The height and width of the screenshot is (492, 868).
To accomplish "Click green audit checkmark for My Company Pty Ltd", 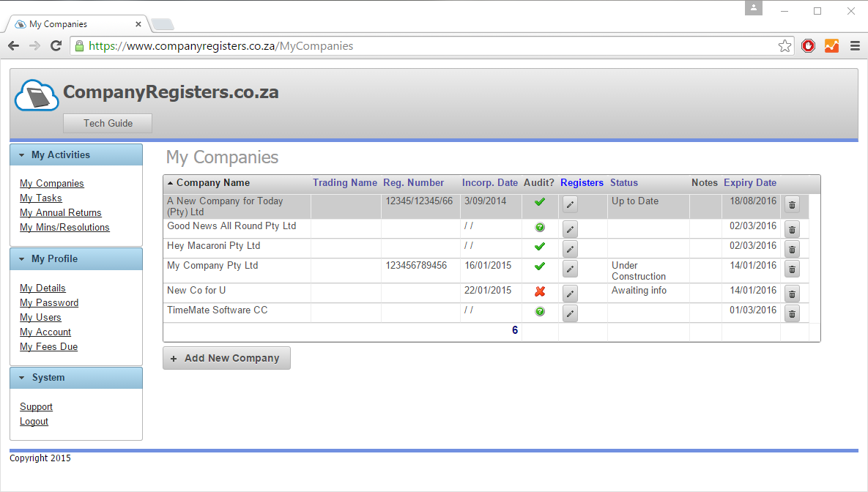I will coord(540,266).
